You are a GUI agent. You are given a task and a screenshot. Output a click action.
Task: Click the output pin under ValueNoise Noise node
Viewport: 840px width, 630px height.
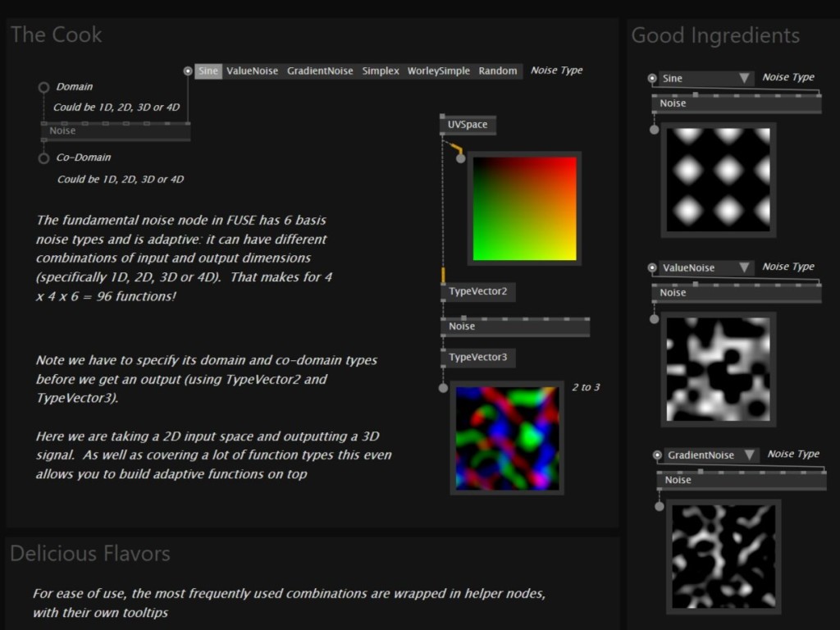click(x=654, y=318)
